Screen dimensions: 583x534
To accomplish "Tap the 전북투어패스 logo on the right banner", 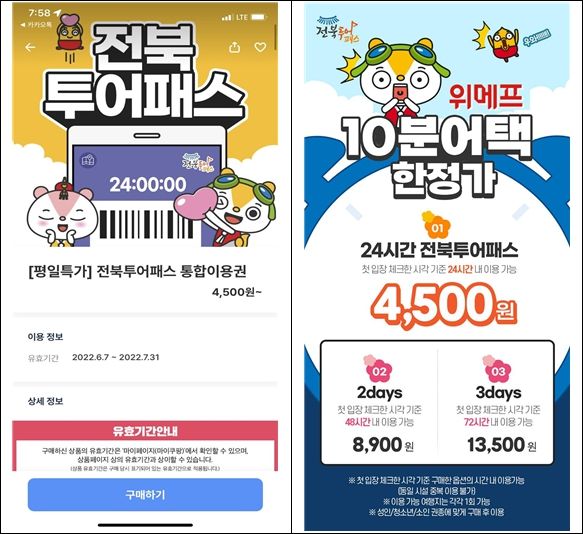I will (338, 29).
